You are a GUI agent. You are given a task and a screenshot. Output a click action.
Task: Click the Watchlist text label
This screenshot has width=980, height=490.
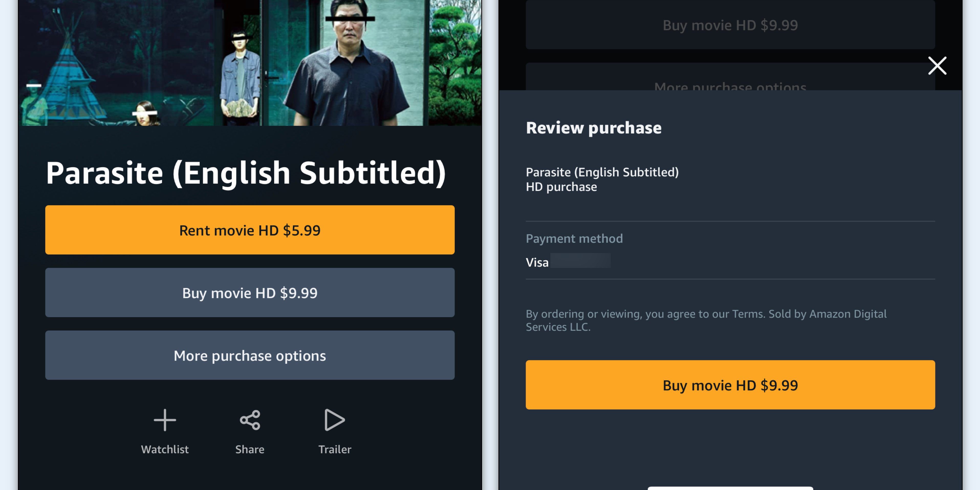[165, 449]
